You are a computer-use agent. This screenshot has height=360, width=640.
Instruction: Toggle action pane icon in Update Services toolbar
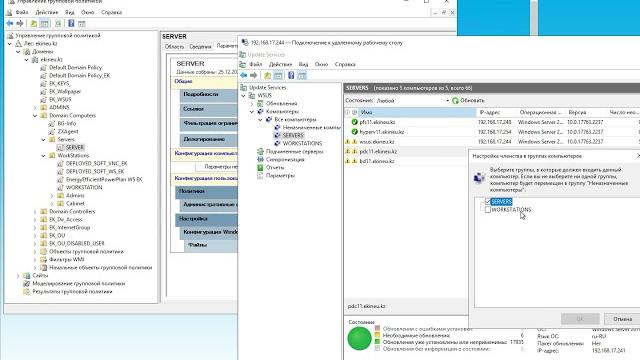coord(302,76)
